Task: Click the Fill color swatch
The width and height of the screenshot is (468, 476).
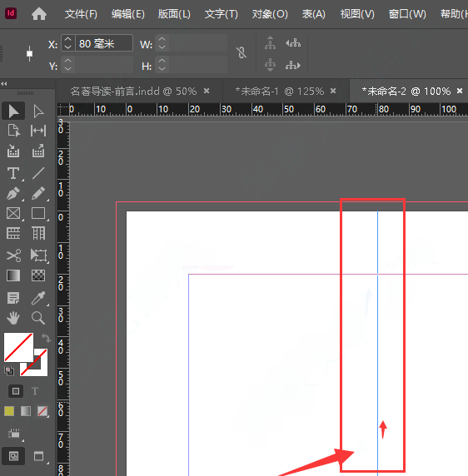Action: point(18,347)
